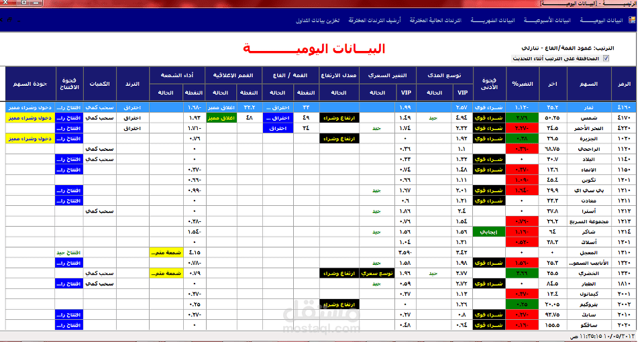Image resolution: width=644 pixels, height=342 pixels.
Task: Select the stock name 'أسلاك'
Action: 590,242
